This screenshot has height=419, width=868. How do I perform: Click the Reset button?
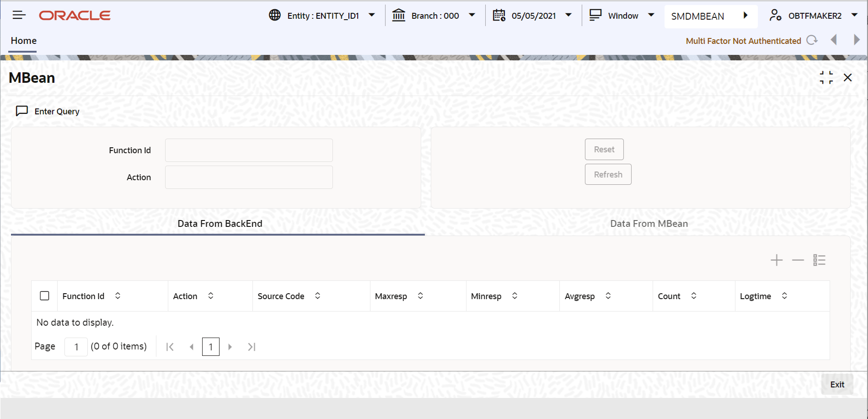point(604,149)
